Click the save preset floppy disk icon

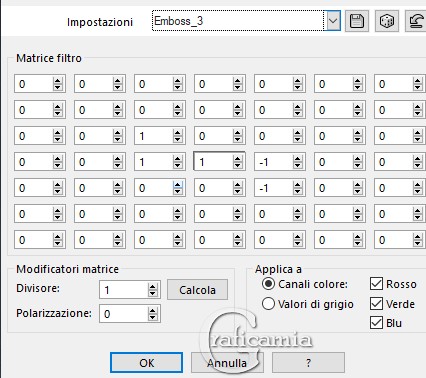point(357,21)
